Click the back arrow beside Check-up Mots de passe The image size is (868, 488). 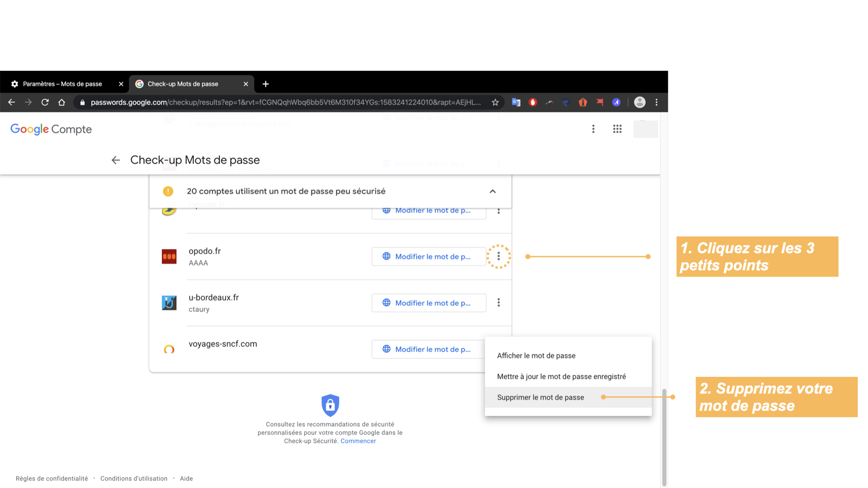click(x=116, y=160)
